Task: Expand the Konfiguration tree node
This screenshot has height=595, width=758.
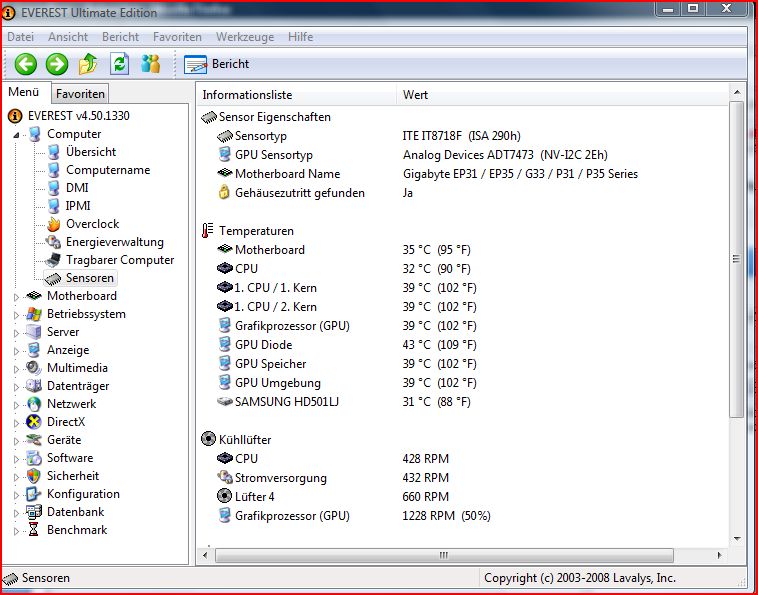Action: [x=16, y=495]
